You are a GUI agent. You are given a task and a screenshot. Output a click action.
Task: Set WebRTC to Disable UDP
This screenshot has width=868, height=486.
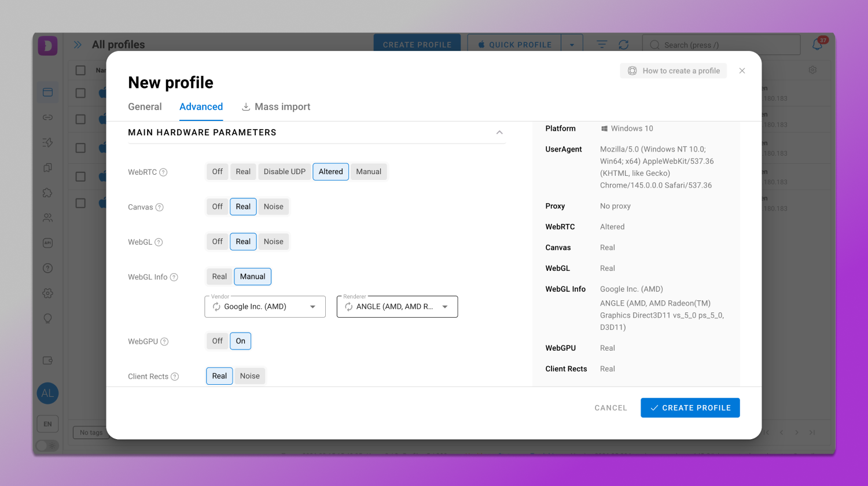click(284, 172)
